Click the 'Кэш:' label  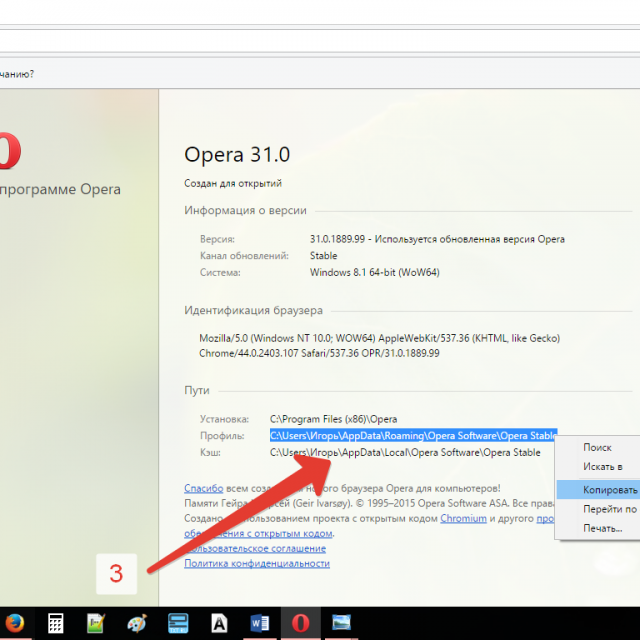coord(210,452)
